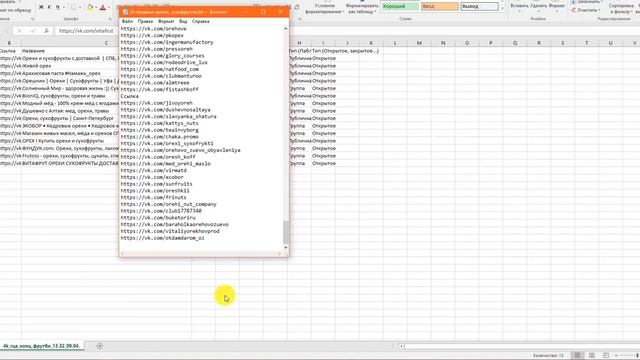Click 'https://vk.com/otdamdarom_oz' line
The image size is (640, 360).
162,238
